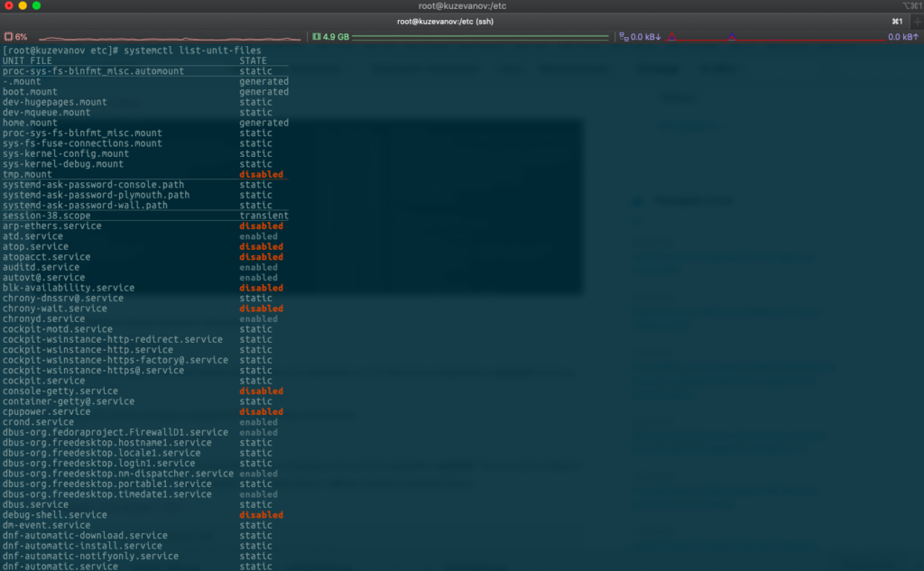Click the green memory usage bar
Viewport: 924px width, 571px height.
pyautogui.click(x=480, y=37)
